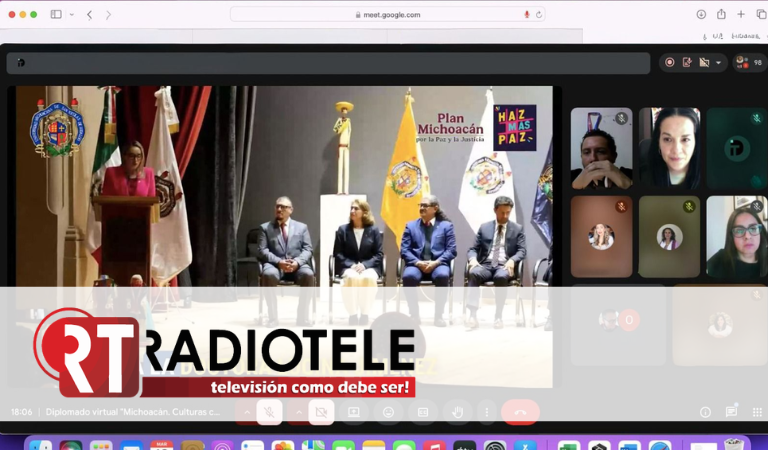Screen dimensions: 768x450
Task: Expand audio settings arrow beside microphone
Action: (246, 412)
